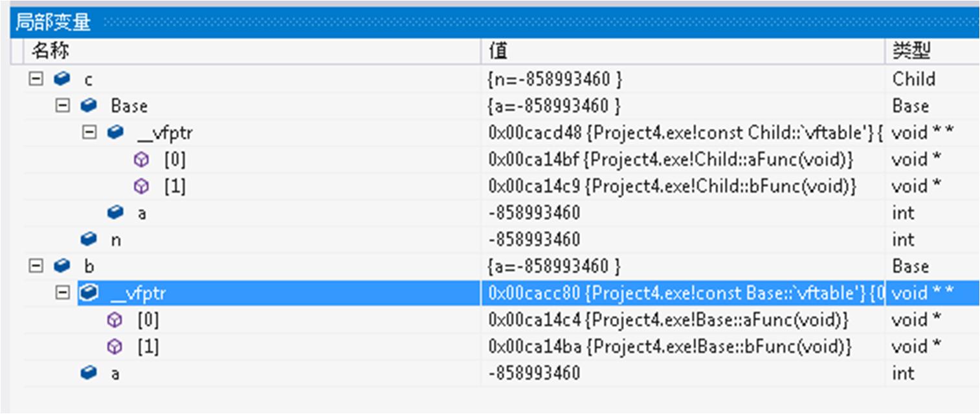Viewport: 980px width, 414px height.
Task: Click value {n=-858993460 } of c
Action: click(x=555, y=79)
